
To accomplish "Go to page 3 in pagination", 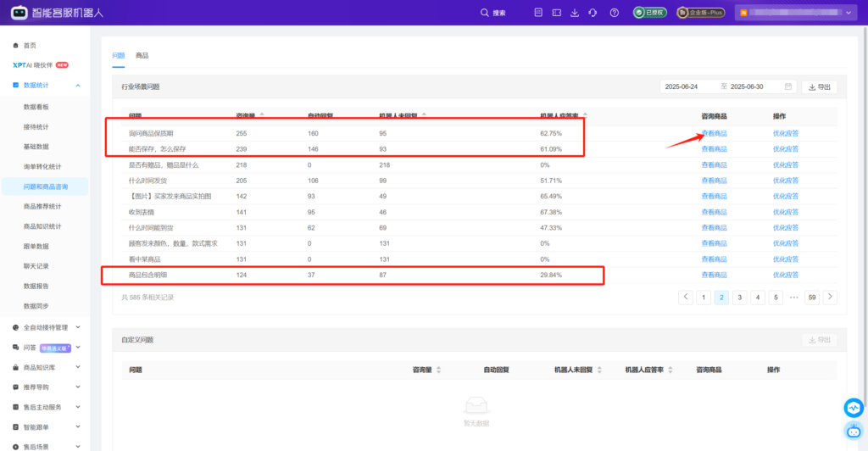I will [739, 298].
